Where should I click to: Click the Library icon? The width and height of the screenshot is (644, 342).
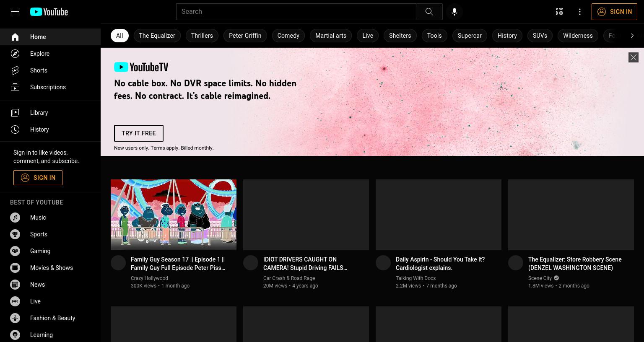pos(15,113)
